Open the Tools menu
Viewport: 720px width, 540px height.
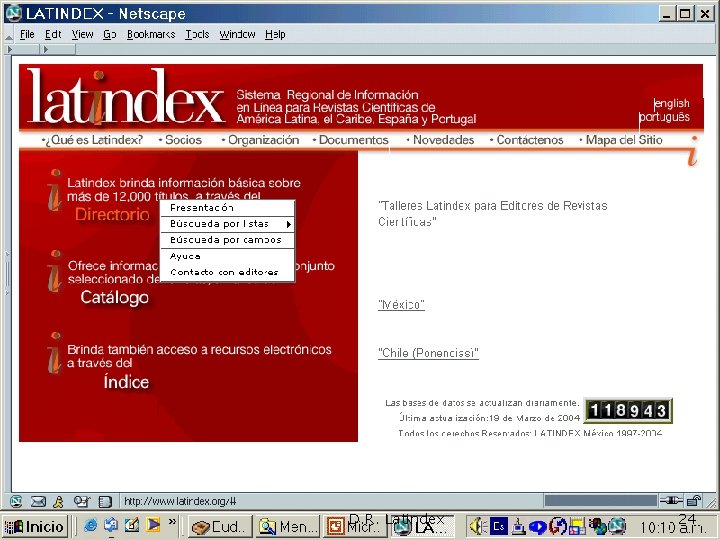[x=197, y=34]
